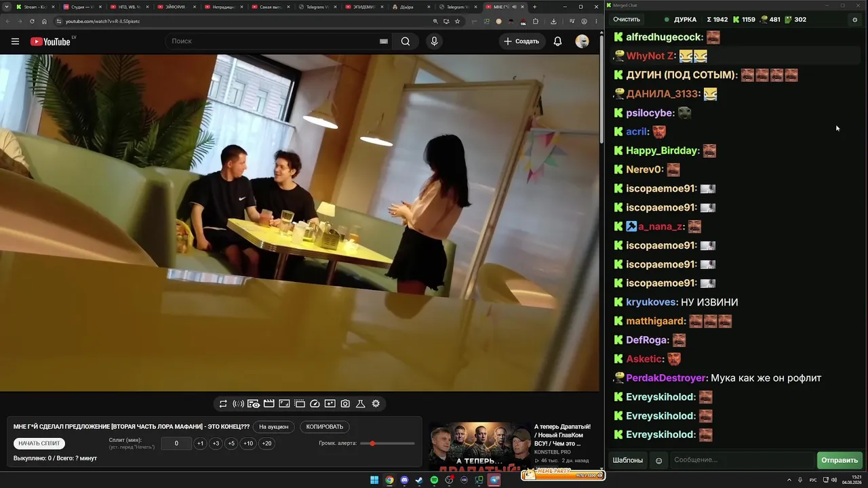Click the lab flask icon under the video

click(x=361, y=404)
